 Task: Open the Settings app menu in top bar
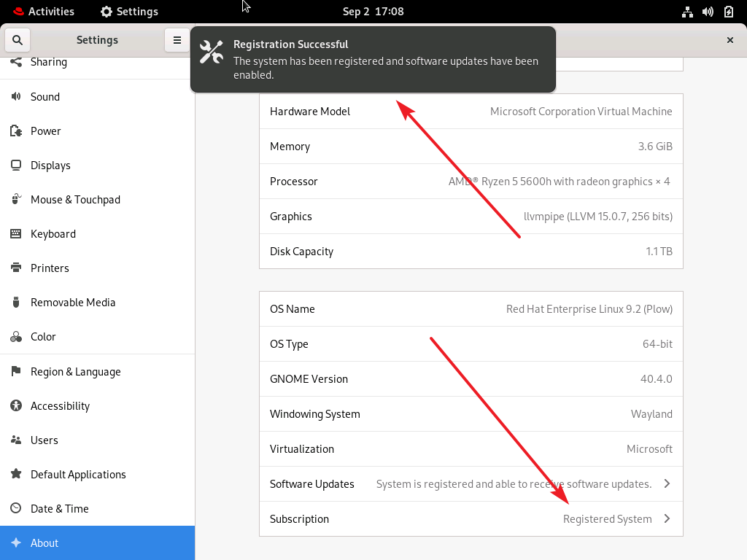tap(129, 12)
